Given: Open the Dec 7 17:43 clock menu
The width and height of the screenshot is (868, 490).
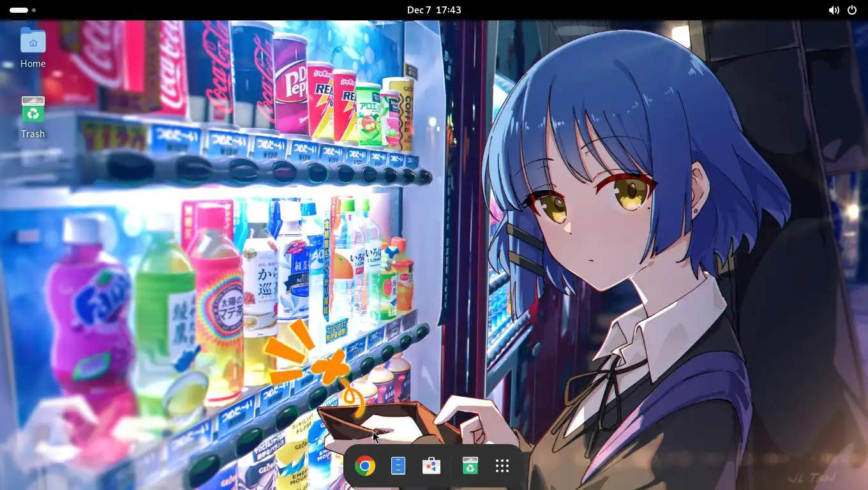Looking at the screenshot, I should (434, 10).
